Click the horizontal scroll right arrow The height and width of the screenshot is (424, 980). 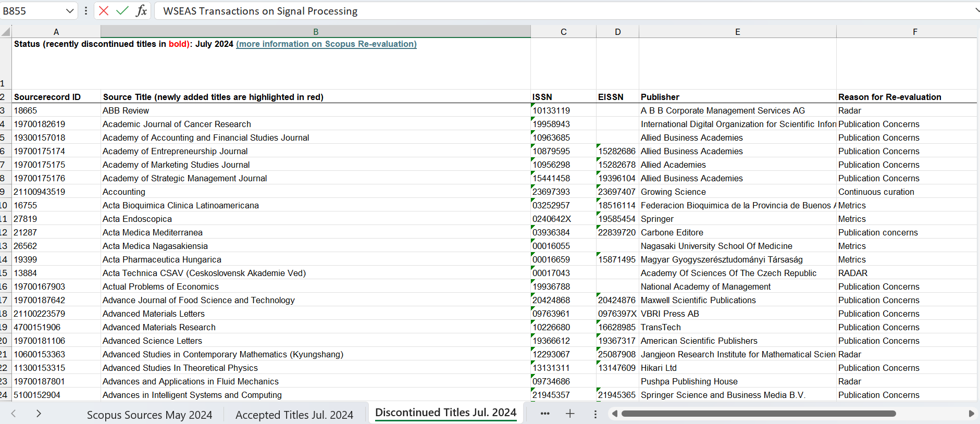pos(971,414)
